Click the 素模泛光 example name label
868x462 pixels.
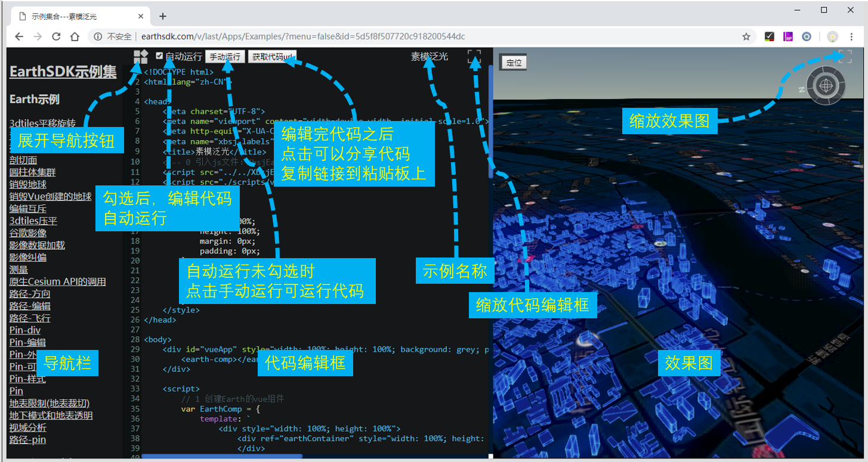[430, 57]
